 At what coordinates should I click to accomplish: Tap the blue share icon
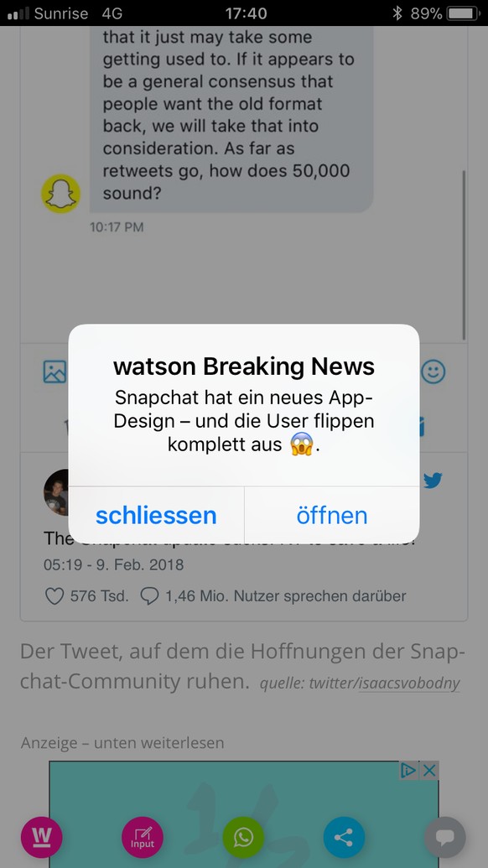click(344, 837)
